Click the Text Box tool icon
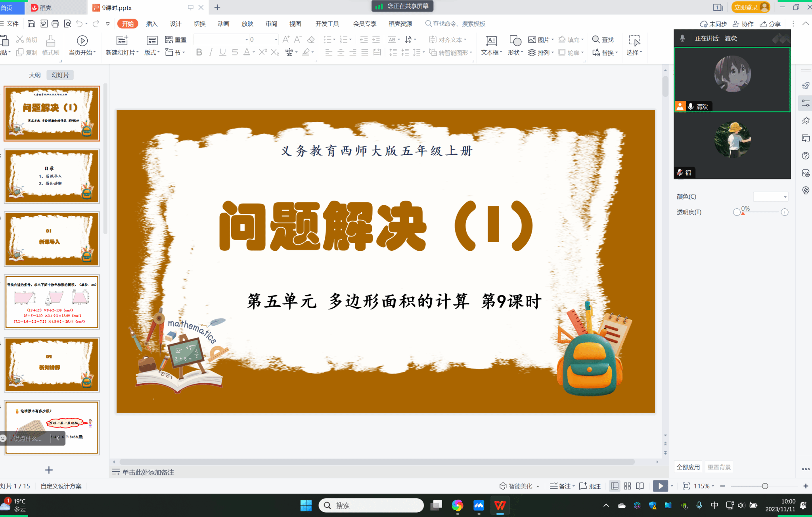 [x=491, y=40]
